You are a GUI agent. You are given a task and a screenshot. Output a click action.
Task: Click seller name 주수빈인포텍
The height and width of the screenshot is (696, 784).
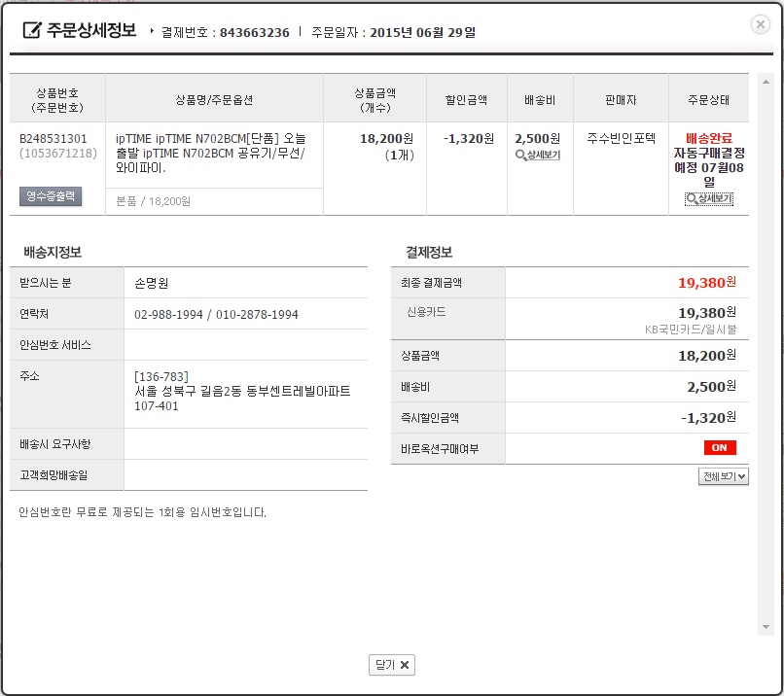tap(621, 138)
